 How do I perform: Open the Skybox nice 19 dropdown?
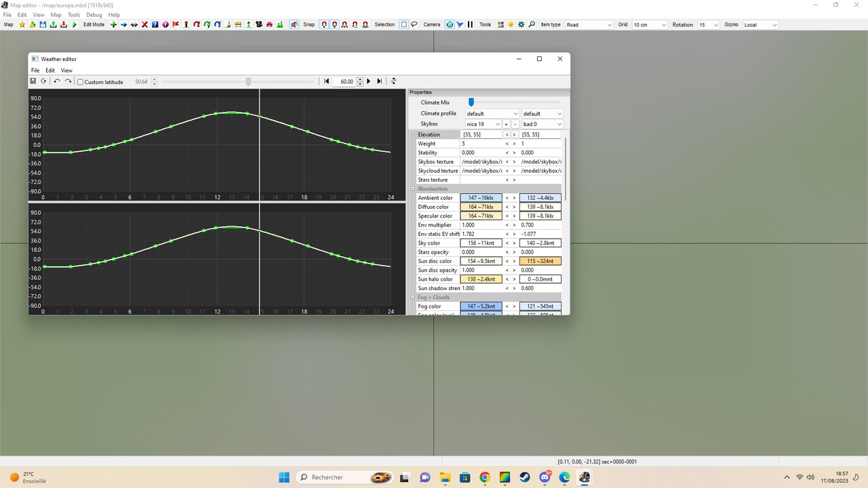483,124
